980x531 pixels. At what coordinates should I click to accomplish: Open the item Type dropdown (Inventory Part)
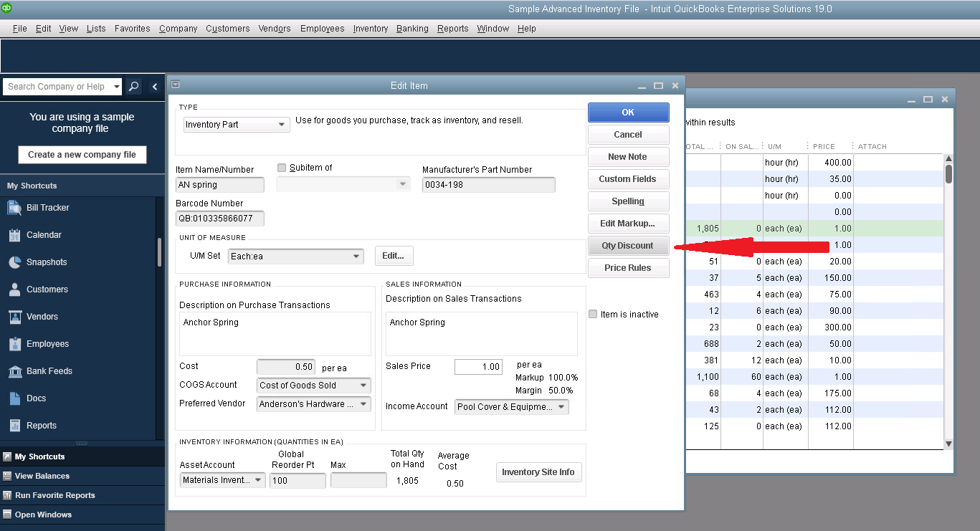tap(237, 125)
